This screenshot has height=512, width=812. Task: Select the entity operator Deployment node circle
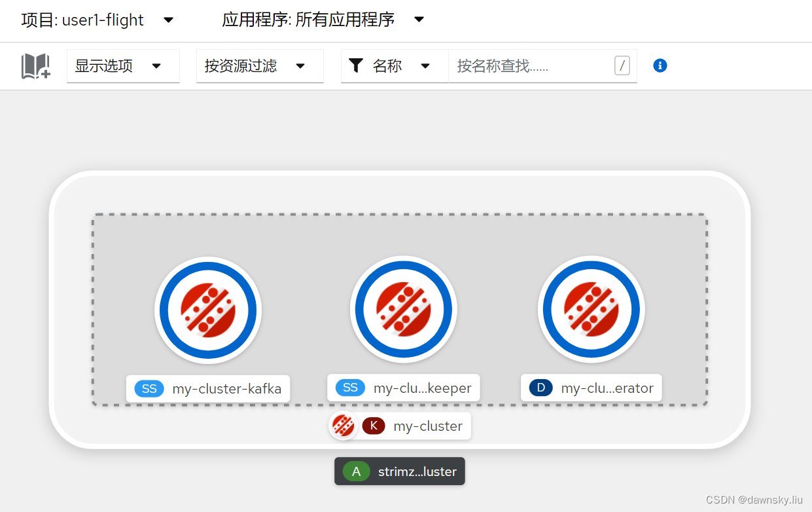pyautogui.click(x=591, y=310)
